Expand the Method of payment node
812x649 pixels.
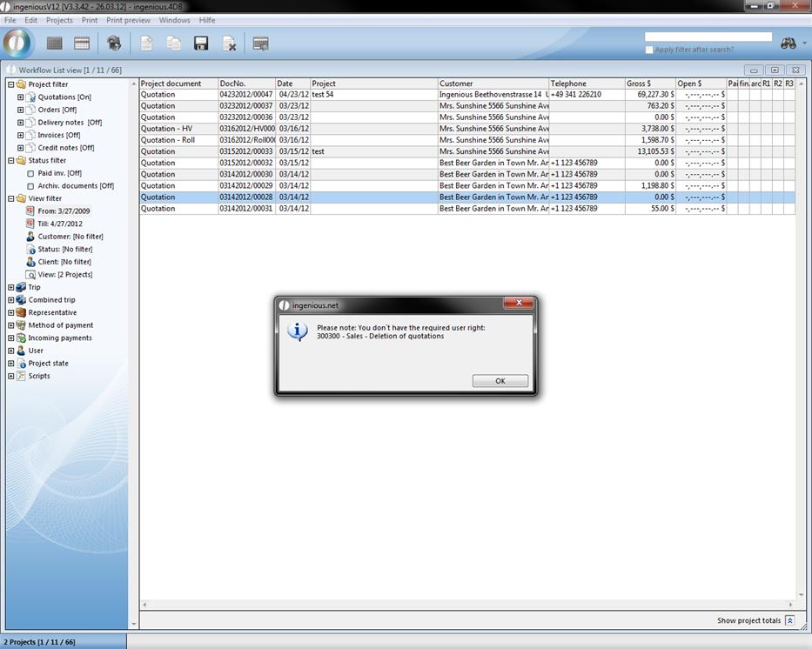point(10,325)
